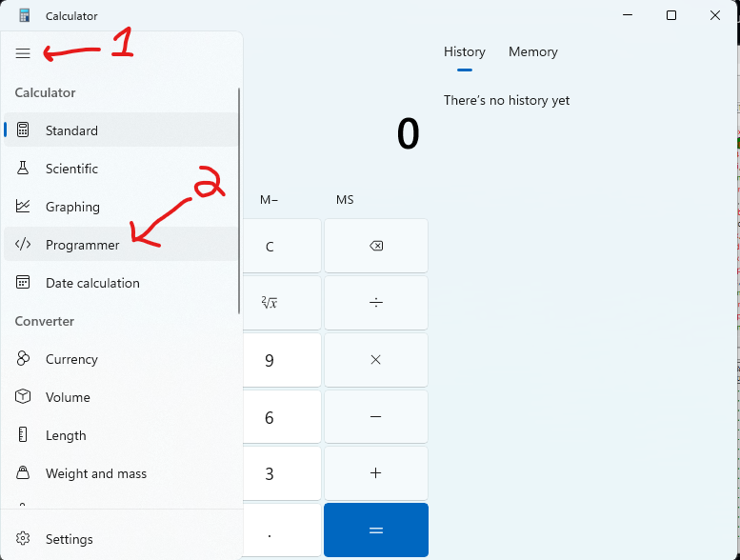740x560 pixels.
Task: Open the Length converter
Action: (121, 434)
